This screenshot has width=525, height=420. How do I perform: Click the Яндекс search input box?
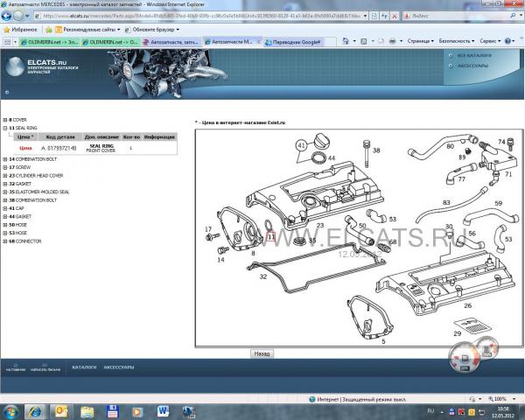tap(457, 16)
